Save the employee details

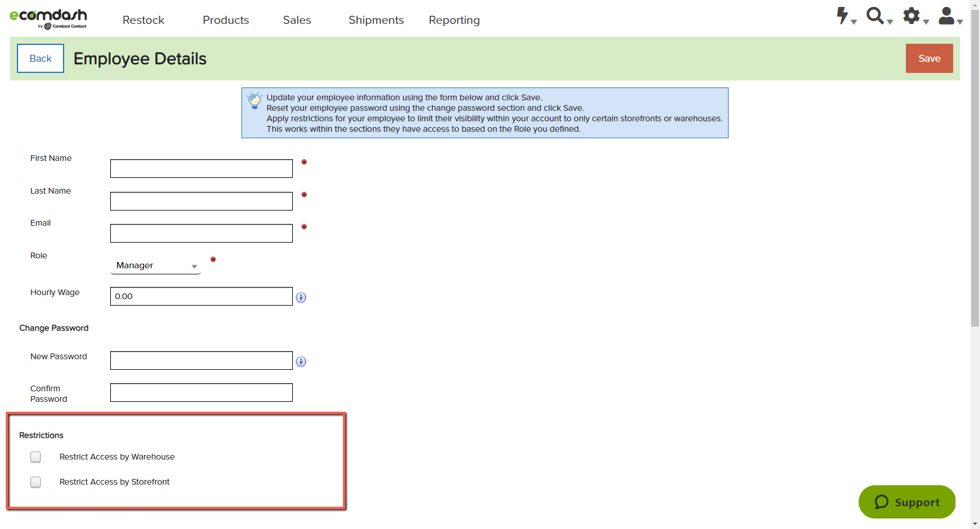[929, 58]
